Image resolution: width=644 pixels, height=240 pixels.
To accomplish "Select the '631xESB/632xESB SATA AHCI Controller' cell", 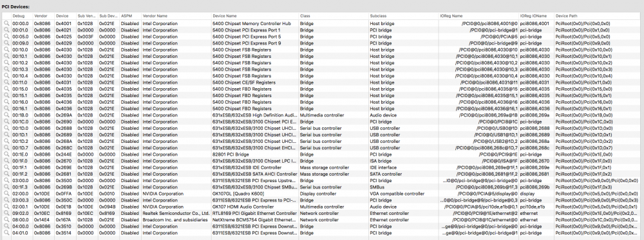I will click(x=254, y=174).
